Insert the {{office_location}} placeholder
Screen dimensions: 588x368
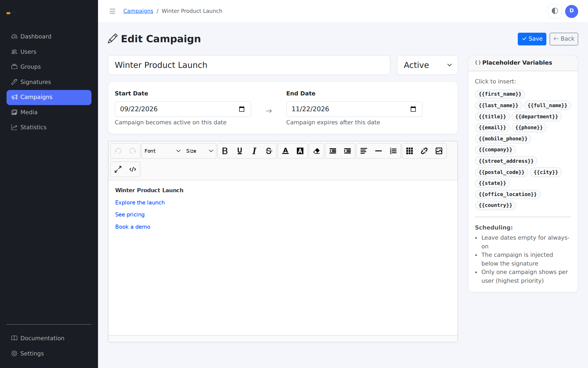(508, 194)
